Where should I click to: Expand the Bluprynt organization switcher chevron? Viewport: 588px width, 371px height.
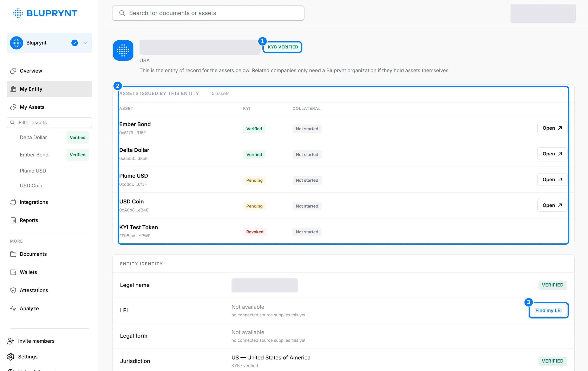(85, 43)
